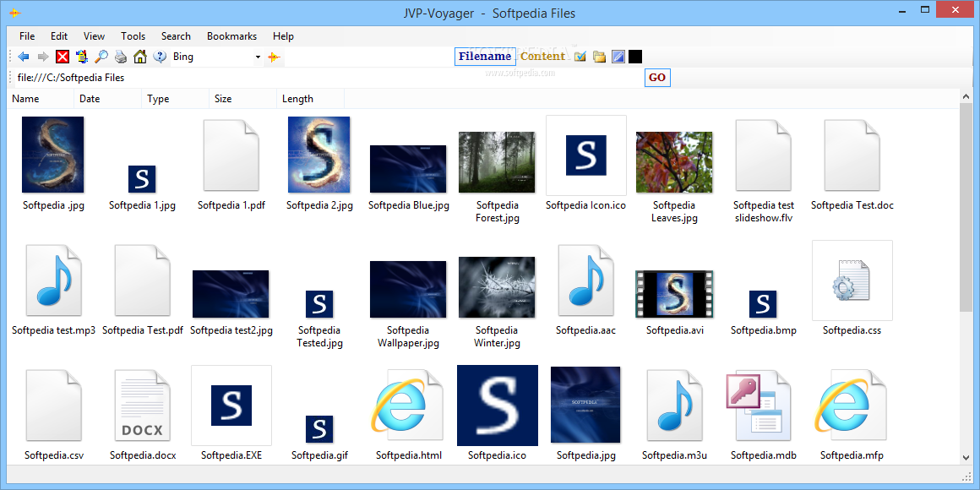Select the Softpedia test slideshow.flv icon

click(x=763, y=155)
